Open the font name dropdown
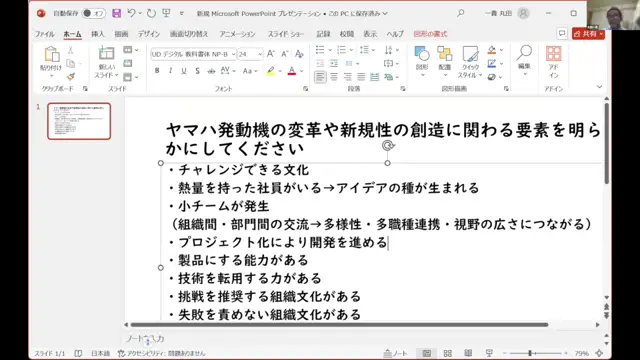The image size is (640, 360). 233,54
